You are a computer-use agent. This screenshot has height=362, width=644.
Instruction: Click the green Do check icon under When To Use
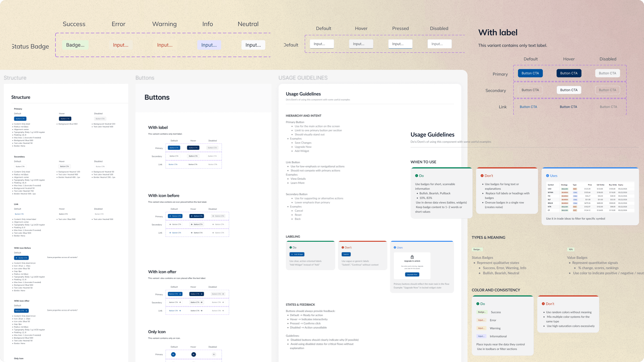click(x=416, y=176)
